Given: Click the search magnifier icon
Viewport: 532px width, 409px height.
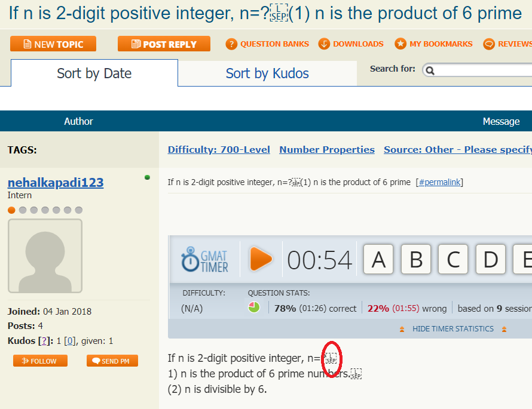Looking at the screenshot, I should coord(430,70).
